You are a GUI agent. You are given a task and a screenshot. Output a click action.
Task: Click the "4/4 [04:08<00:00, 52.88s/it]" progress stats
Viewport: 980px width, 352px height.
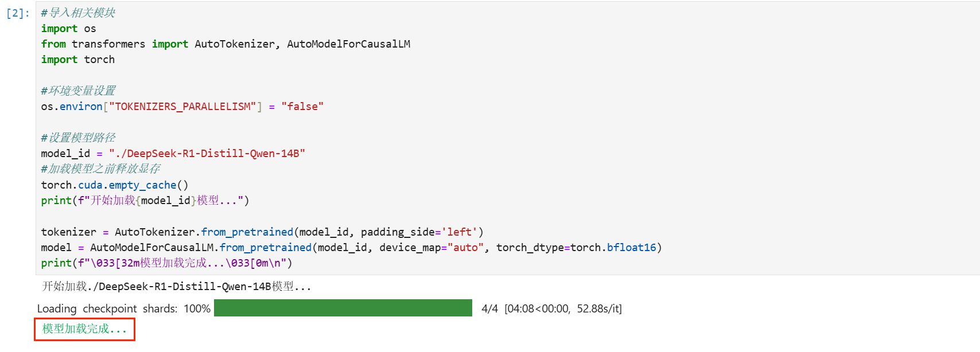point(551,308)
